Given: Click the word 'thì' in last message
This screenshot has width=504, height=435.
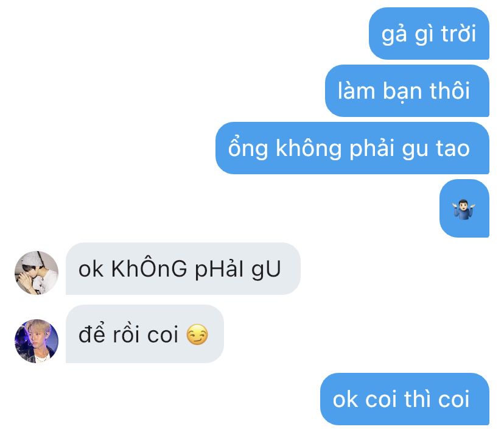Looking at the screenshot, I should (x=417, y=399).
